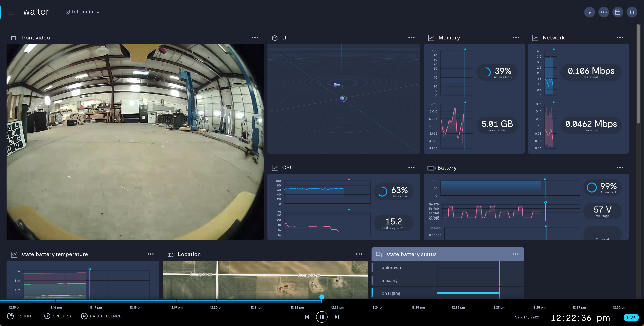Screen dimensions: 644x326
Task: Open the calendar date picker icon
Action: [617, 12]
